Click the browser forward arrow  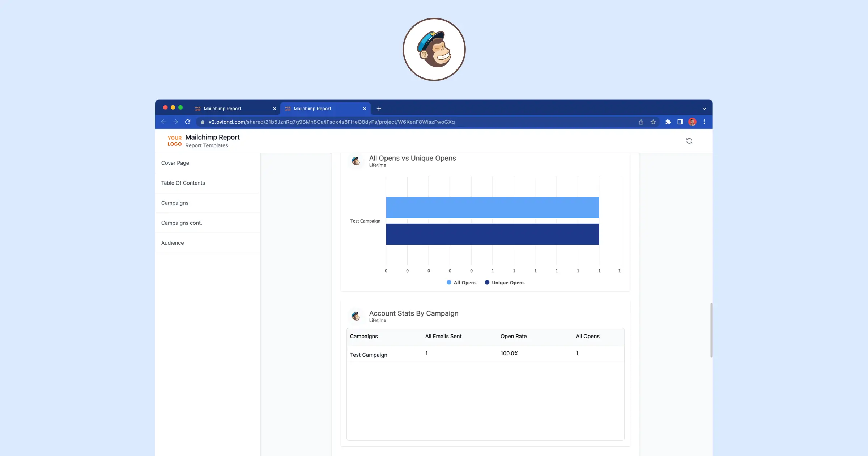(x=175, y=122)
